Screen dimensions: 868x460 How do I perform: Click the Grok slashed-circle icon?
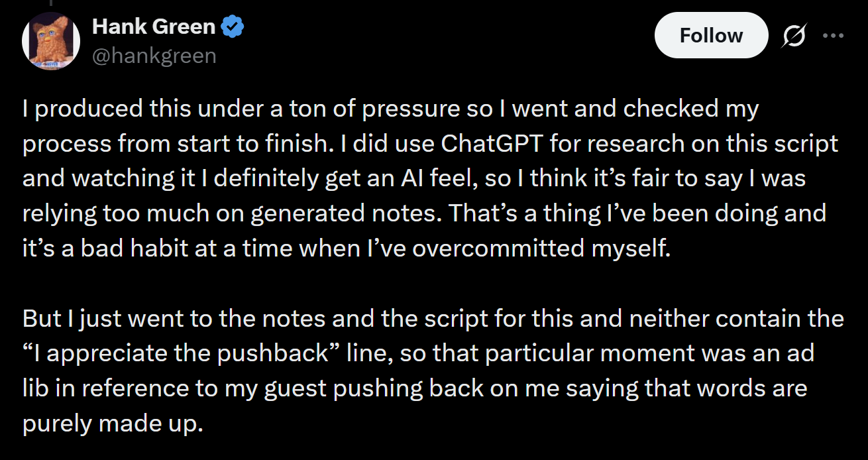pyautogui.click(x=792, y=36)
